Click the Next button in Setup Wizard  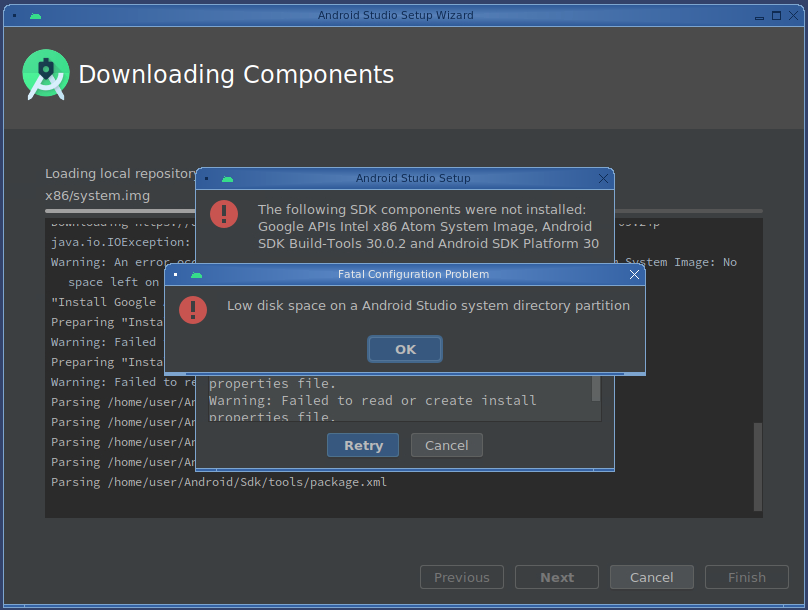click(557, 577)
